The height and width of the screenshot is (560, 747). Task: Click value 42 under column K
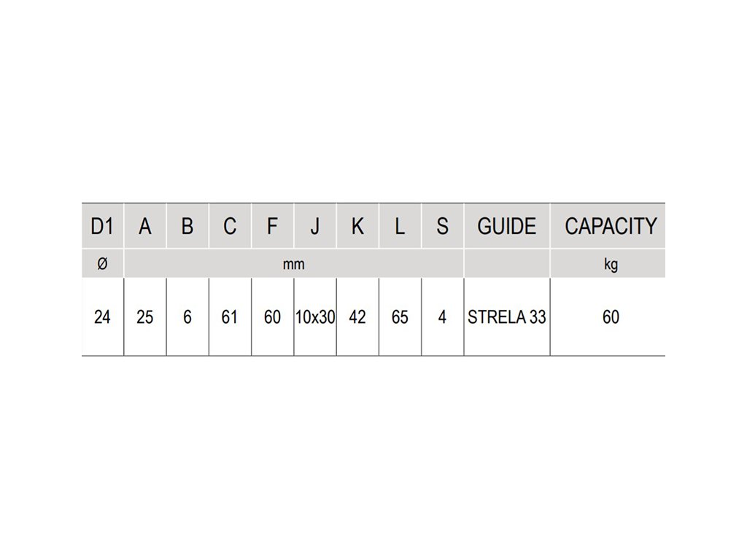click(x=357, y=316)
